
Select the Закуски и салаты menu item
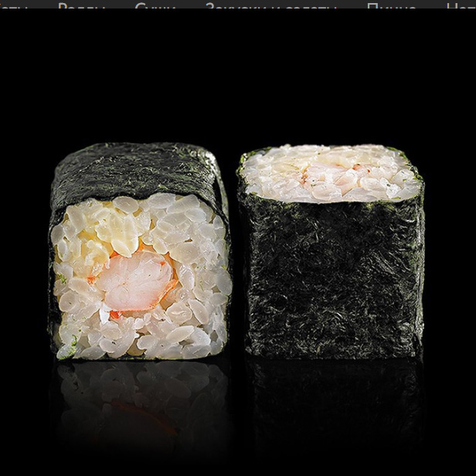(270, 6)
